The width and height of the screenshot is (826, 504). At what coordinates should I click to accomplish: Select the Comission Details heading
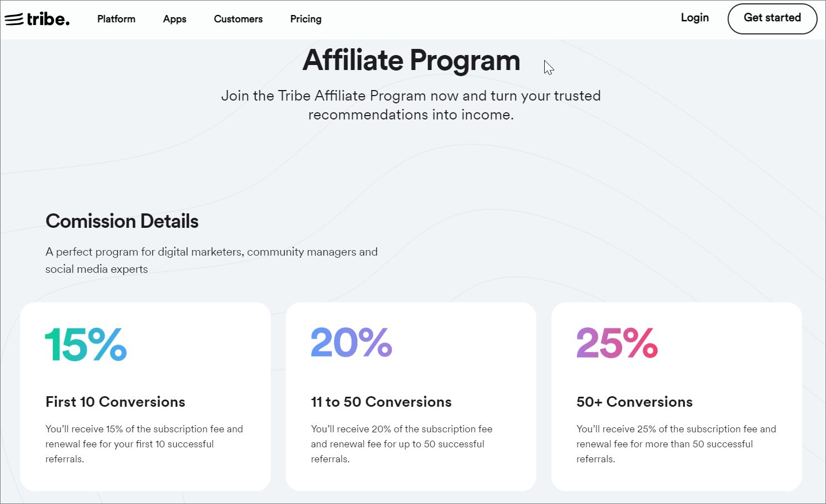pos(122,221)
